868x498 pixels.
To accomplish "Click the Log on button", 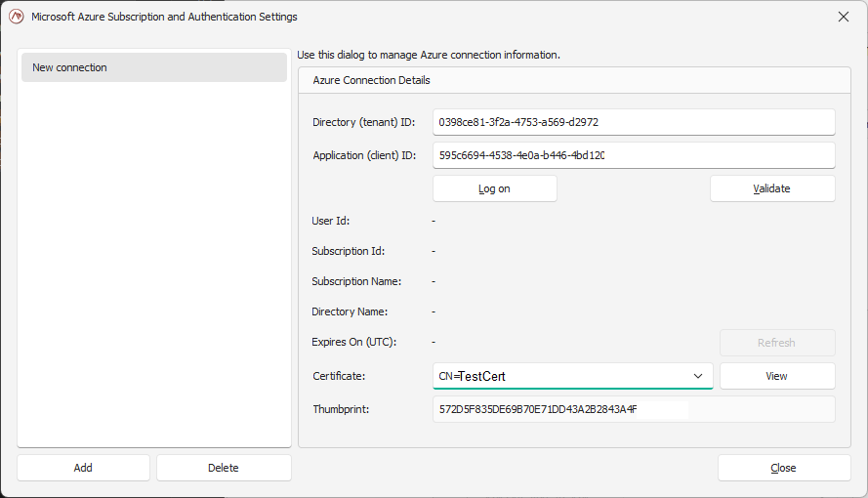I will click(x=494, y=188).
